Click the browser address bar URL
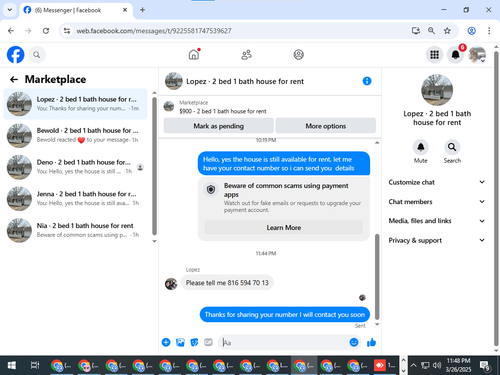This screenshot has height=375, width=500. coord(154,31)
